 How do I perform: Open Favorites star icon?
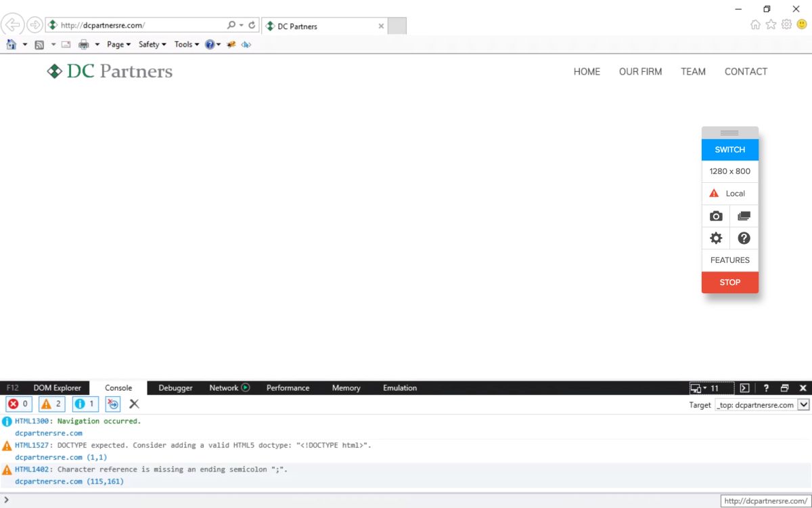click(x=771, y=25)
